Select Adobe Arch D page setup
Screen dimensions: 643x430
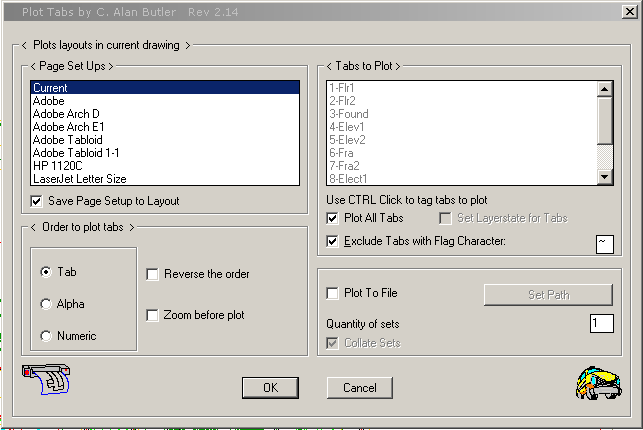(x=66, y=114)
